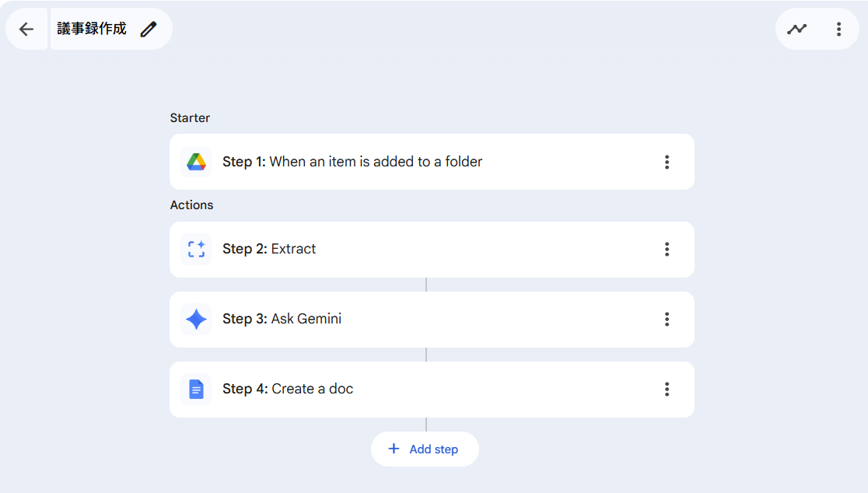Click the flow title 議事録作成
This screenshot has width=868, height=493.
92,30
